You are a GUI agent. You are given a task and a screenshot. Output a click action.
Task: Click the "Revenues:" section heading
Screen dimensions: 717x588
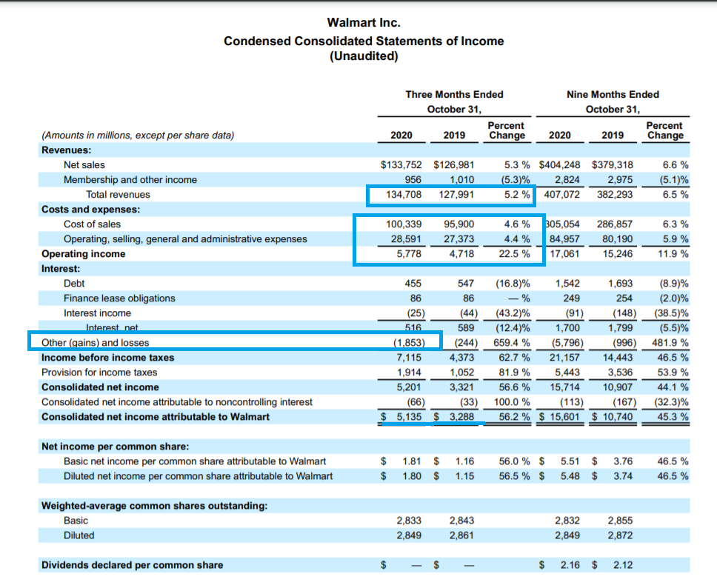click(67, 150)
